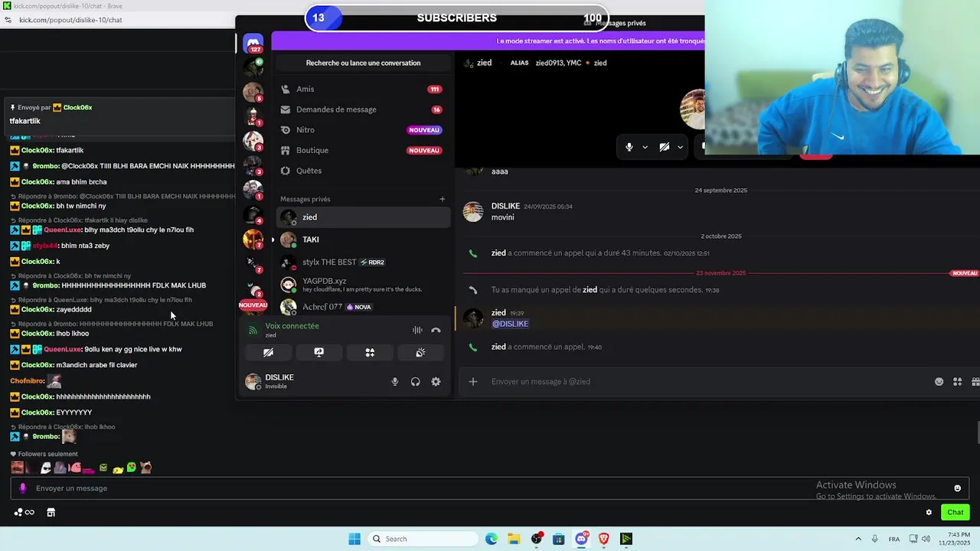Click Chofnibro username in Kick chat
Screen dimensions: 980x551
pos(27,380)
